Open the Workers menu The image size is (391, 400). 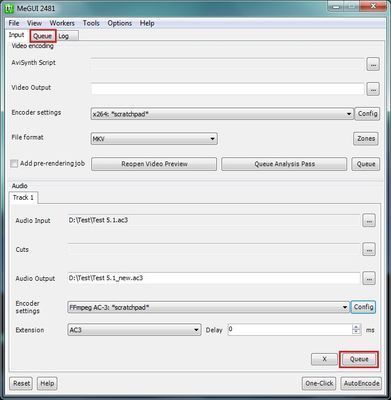click(x=62, y=23)
